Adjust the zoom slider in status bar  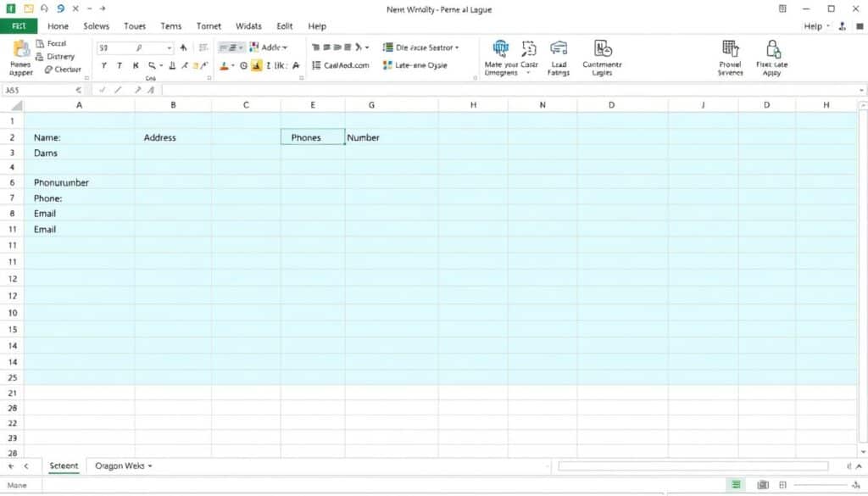pyautogui.click(x=822, y=485)
